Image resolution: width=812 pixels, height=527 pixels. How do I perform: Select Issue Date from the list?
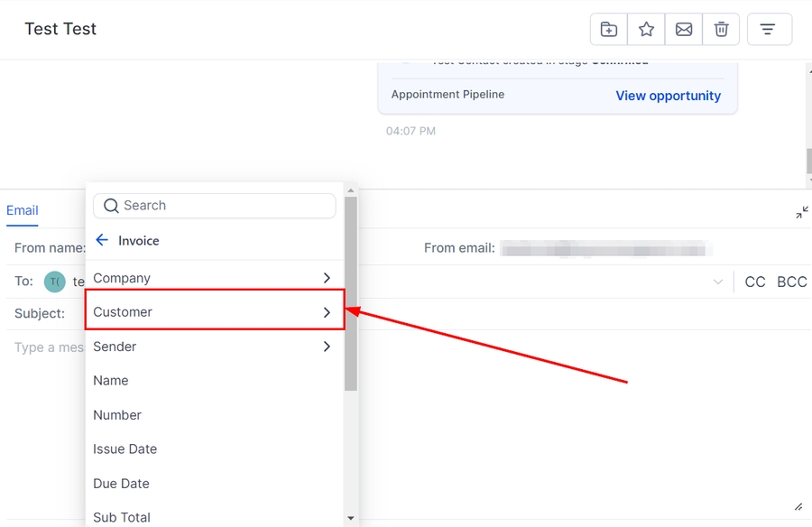click(125, 449)
